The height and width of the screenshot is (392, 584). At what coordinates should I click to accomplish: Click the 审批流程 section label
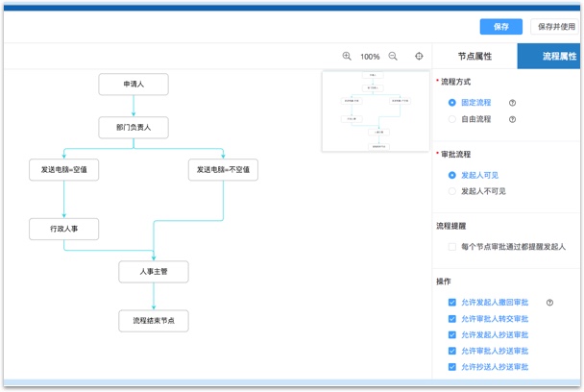pos(455,155)
